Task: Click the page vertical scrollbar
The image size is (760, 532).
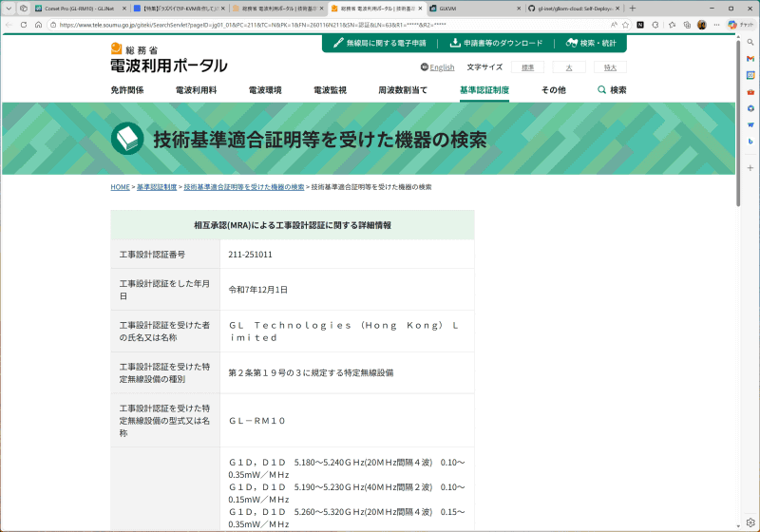Action: 738,123
